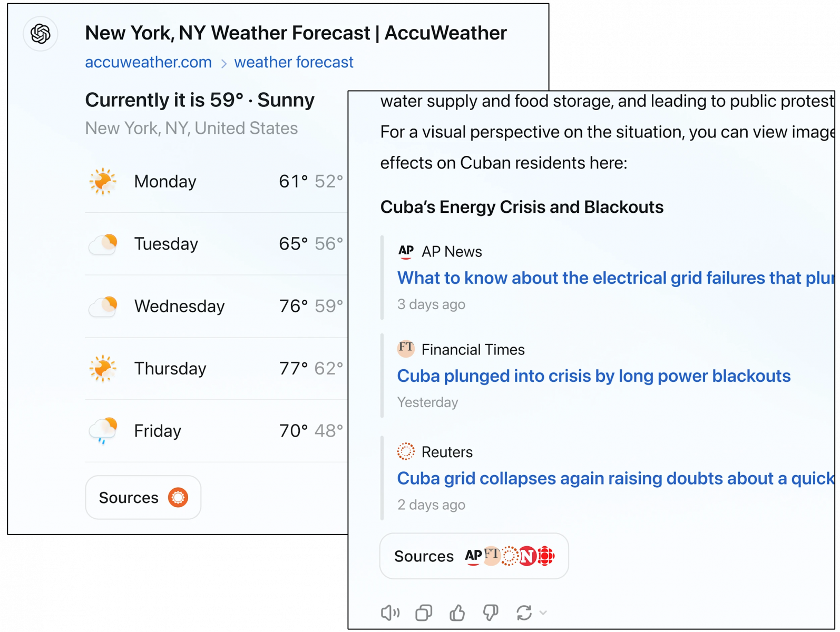Open Cuba plunged into crisis article
This screenshot has width=840, height=632.
tap(593, 376)
